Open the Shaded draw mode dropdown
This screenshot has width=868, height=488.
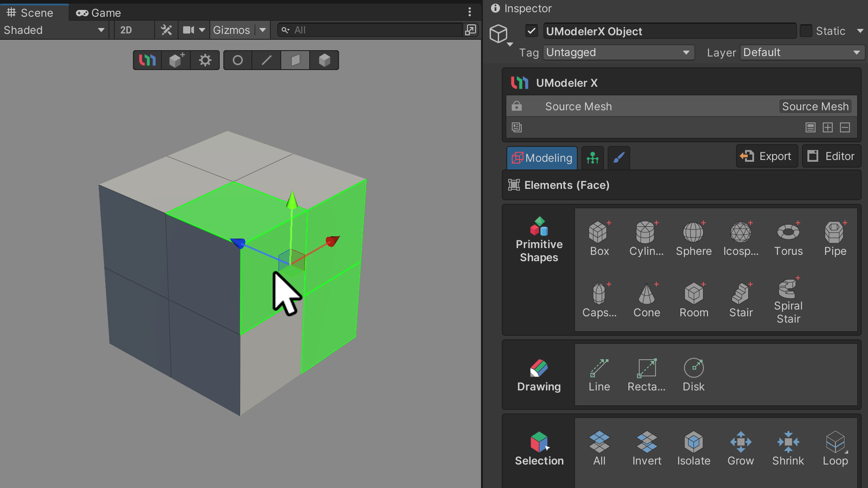[54, 30]
